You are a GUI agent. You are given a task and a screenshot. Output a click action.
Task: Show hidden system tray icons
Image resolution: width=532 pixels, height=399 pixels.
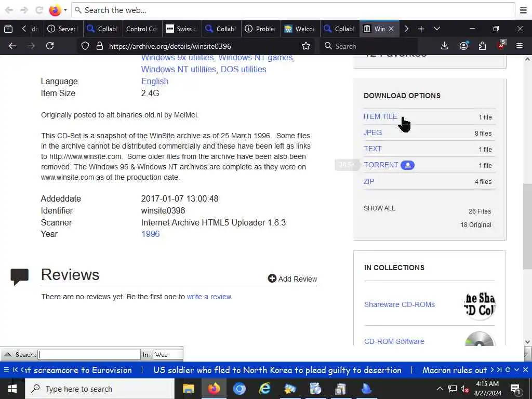(440, 389)
